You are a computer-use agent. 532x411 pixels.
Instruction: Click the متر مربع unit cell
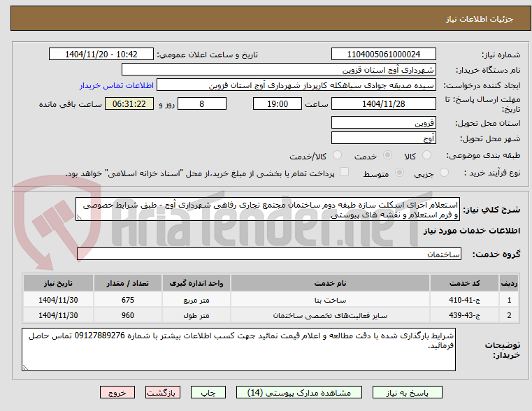pos(196,300)
